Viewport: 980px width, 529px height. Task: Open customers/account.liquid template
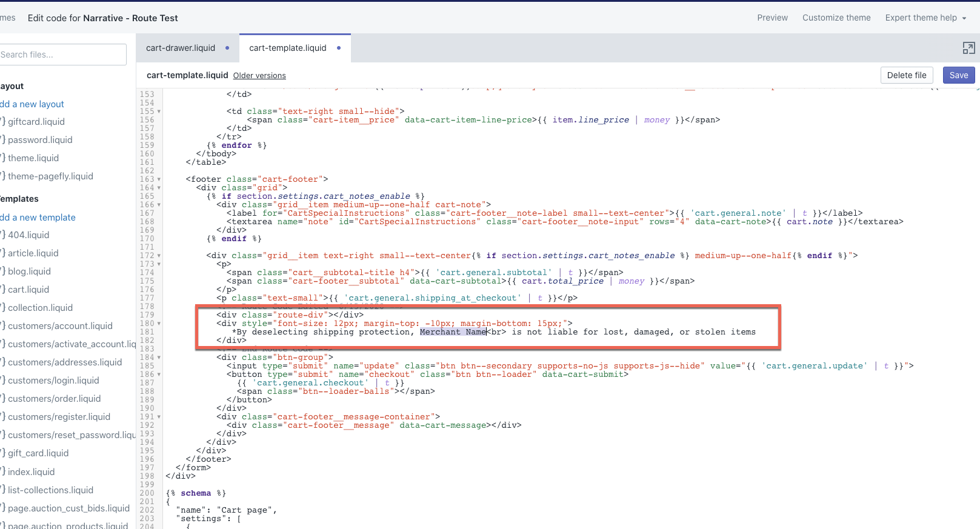point(60,326)
